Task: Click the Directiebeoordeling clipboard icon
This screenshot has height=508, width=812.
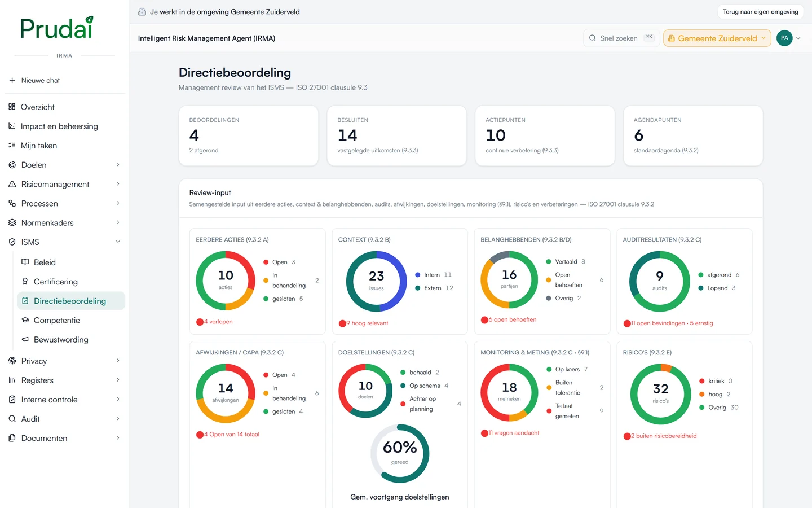Action: point(25,301)
